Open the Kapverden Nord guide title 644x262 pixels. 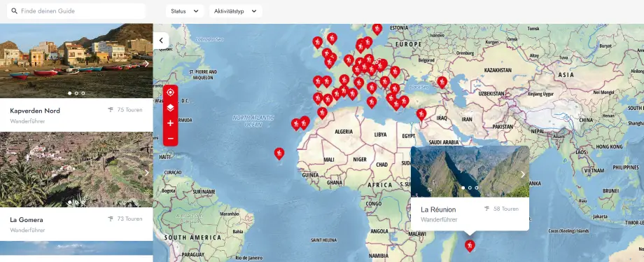pos(35,111)
